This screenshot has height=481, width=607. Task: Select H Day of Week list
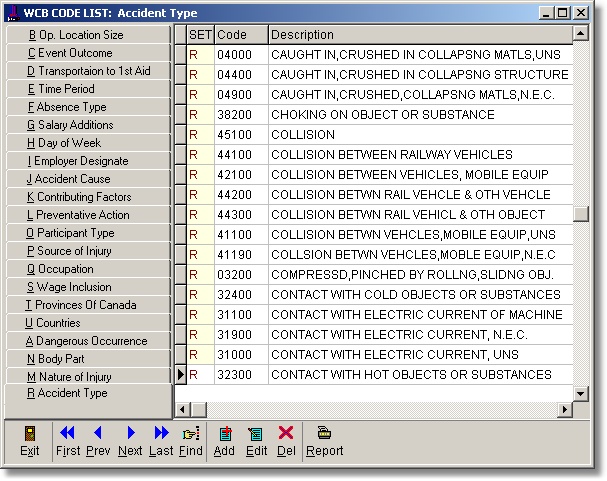88,143
